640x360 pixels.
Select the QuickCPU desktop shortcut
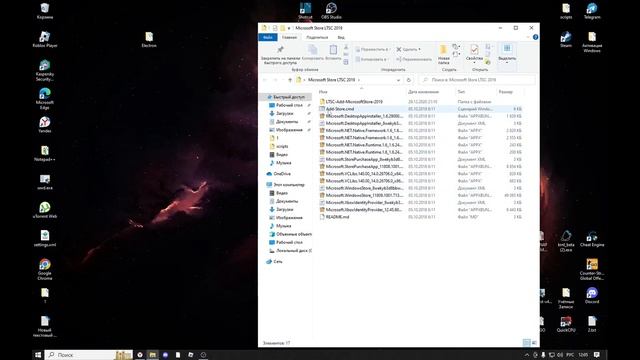click(566, 324)
